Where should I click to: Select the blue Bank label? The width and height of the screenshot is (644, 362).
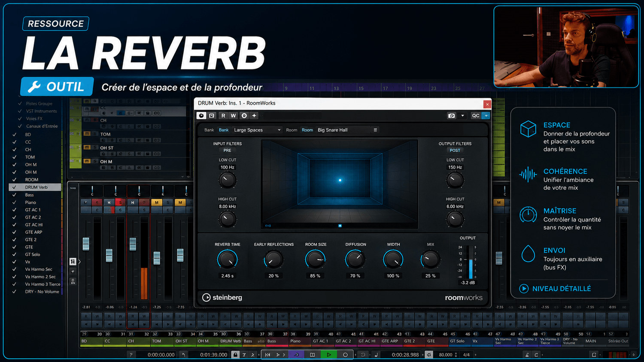[224, 130]
